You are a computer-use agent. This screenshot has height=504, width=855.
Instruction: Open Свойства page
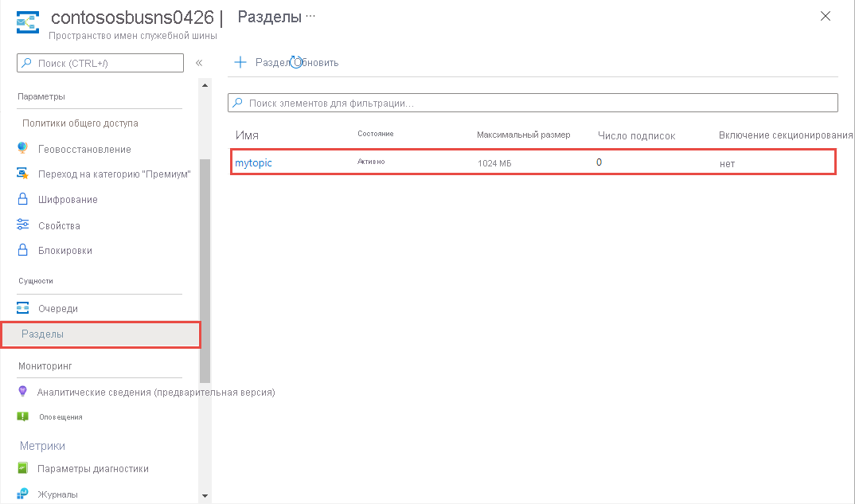(x=59, y=225)
